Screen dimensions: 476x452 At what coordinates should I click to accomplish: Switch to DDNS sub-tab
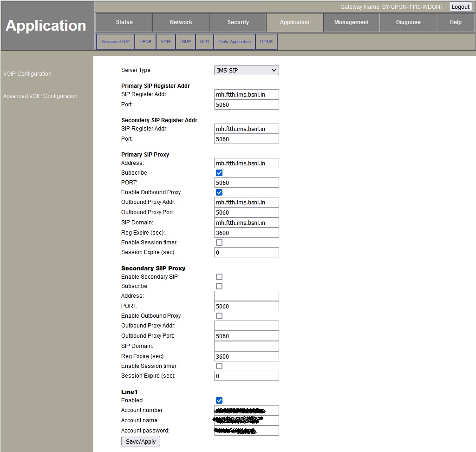pos(266,42)
